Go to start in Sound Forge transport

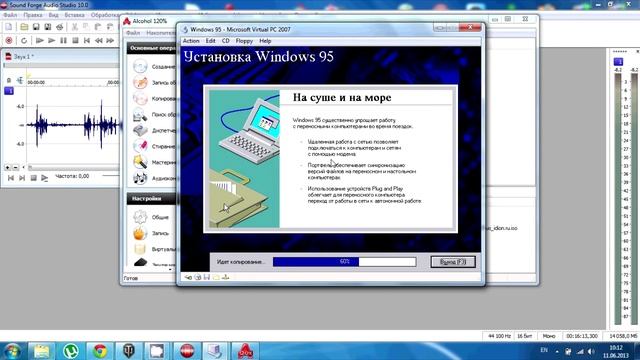click(x=87, y=40)
